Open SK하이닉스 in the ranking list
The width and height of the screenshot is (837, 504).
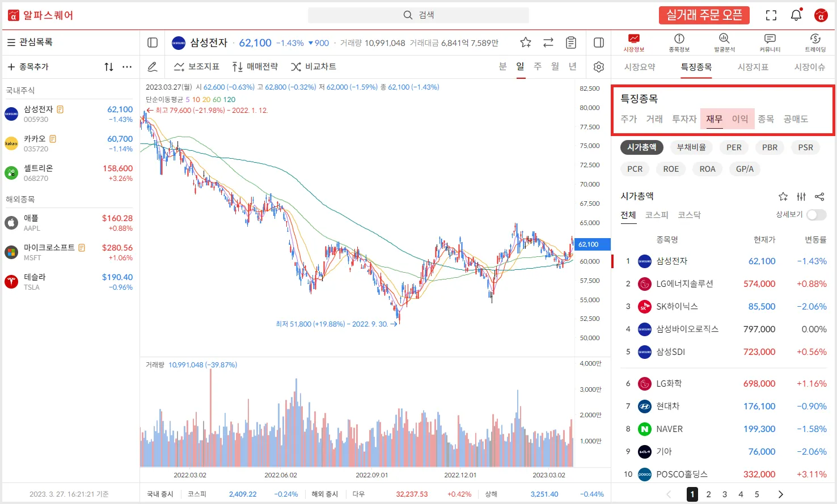(x=723, y=307)
